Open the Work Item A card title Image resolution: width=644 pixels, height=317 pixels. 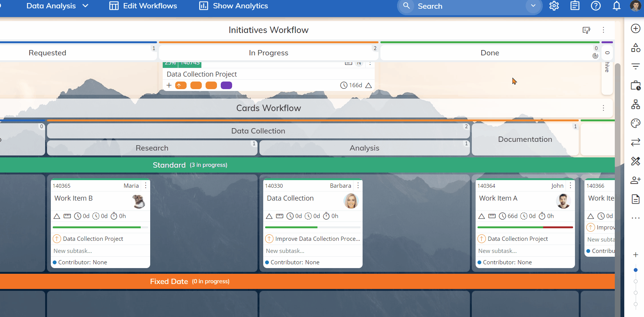pos(498,198)
